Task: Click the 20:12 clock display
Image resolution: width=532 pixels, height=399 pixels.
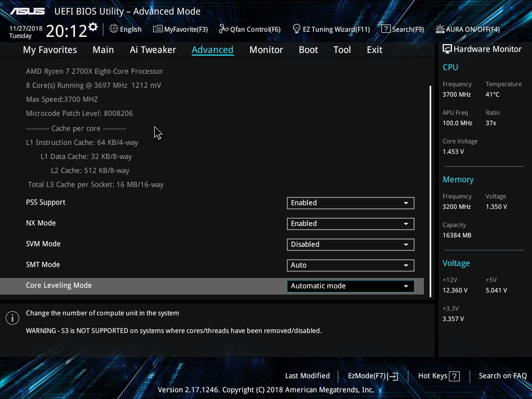Action: [x=66, y=31]
